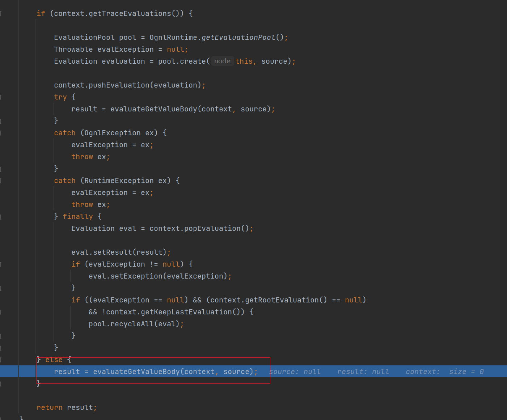Screen dimensions: 507x420
Task: Click the 'context: size = 0' inline debug value
Action: pyautogui.click(x=445, y=372)
